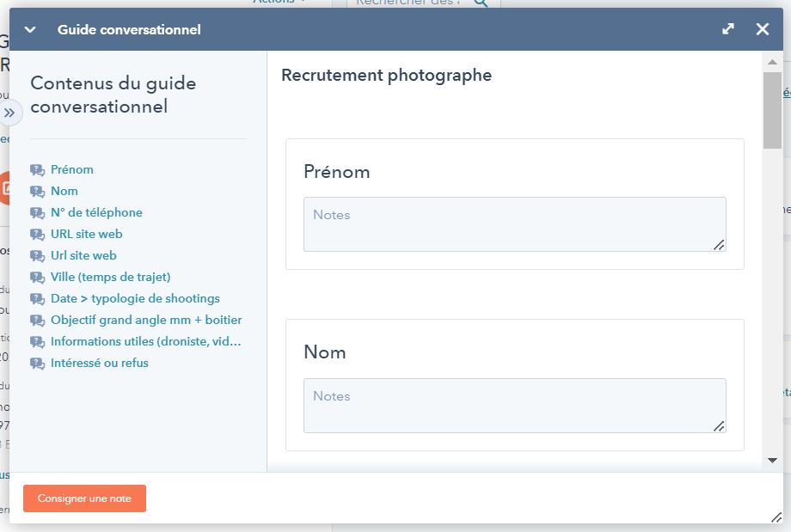Type in the Prénom notes field

[514, 224]
